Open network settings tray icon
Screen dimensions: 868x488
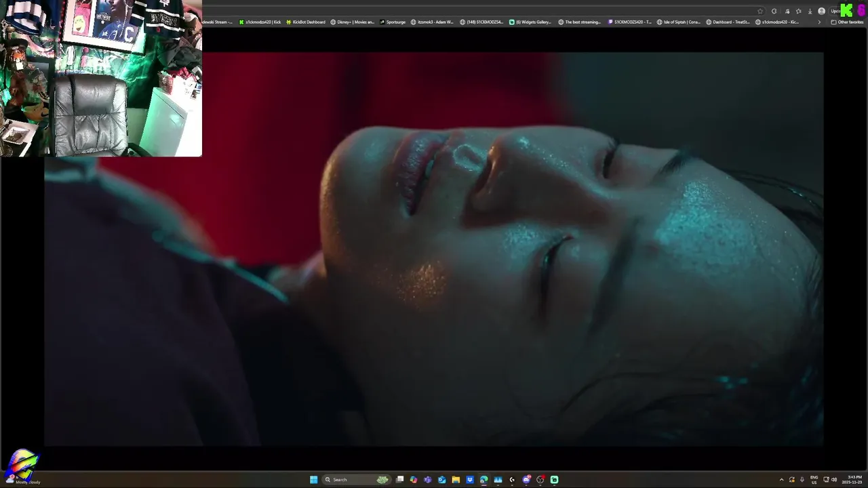(x=827, y=480)
